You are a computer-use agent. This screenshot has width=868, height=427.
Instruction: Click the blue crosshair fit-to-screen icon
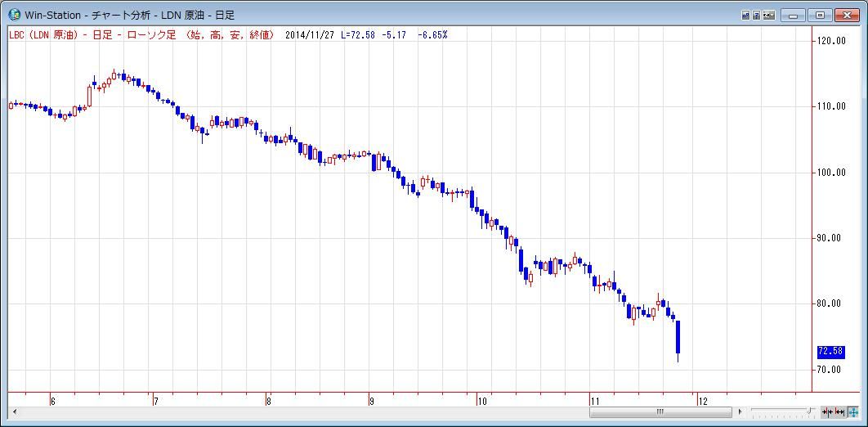pos(853,412)
